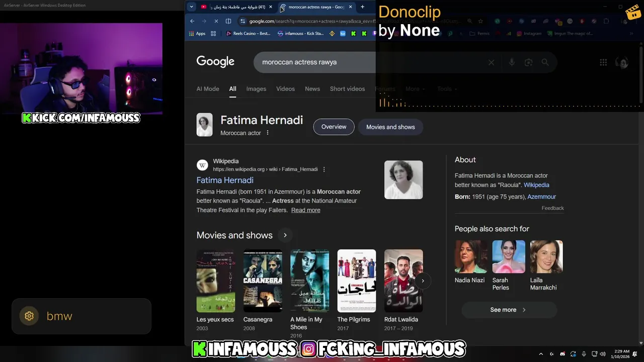The image size is (644, 362).
Task: Submit search with magnifier icon
Action: [x=545, y=62]
